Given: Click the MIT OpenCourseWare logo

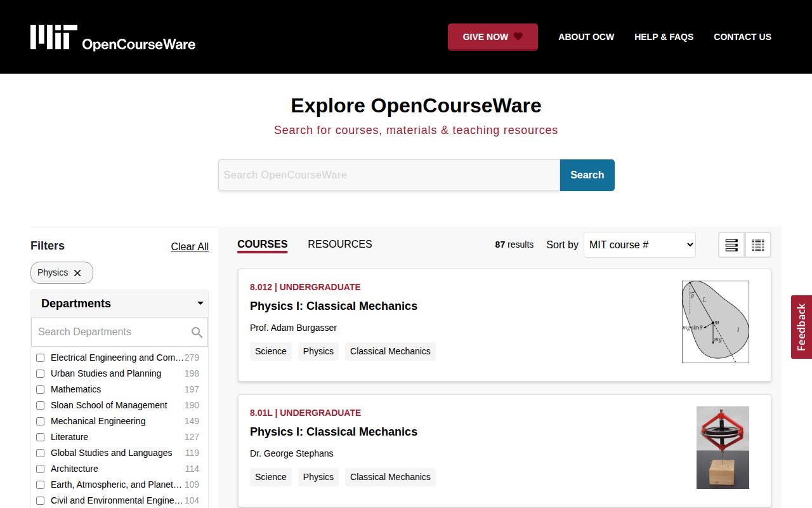Looking at the screenshot, I should [113, 36].
